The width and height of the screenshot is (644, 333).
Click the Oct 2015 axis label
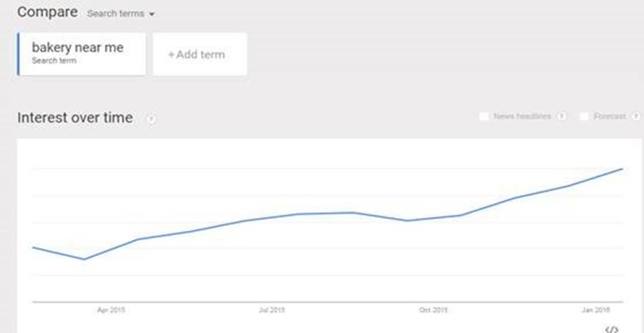[433, 310]
